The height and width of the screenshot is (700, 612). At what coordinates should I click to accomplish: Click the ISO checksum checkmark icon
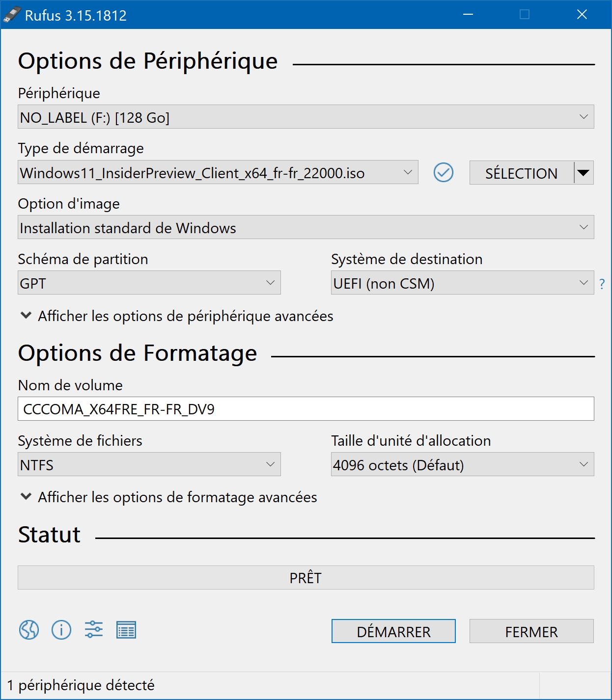pos(444,172)
